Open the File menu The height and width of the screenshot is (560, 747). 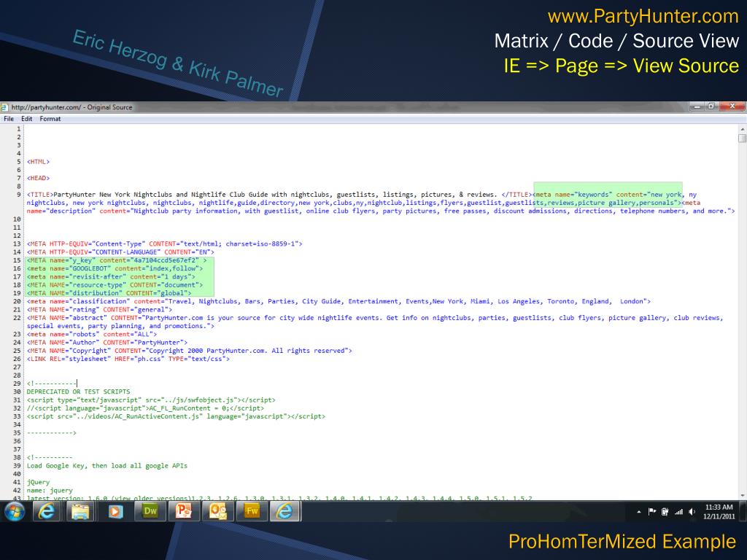(9, 119)
